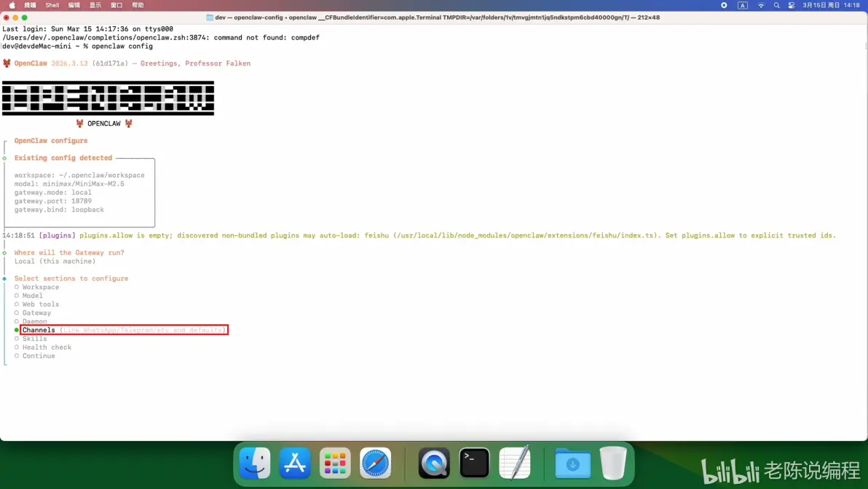Click the screen recording indicator in menu bar

tap(724, 5)
